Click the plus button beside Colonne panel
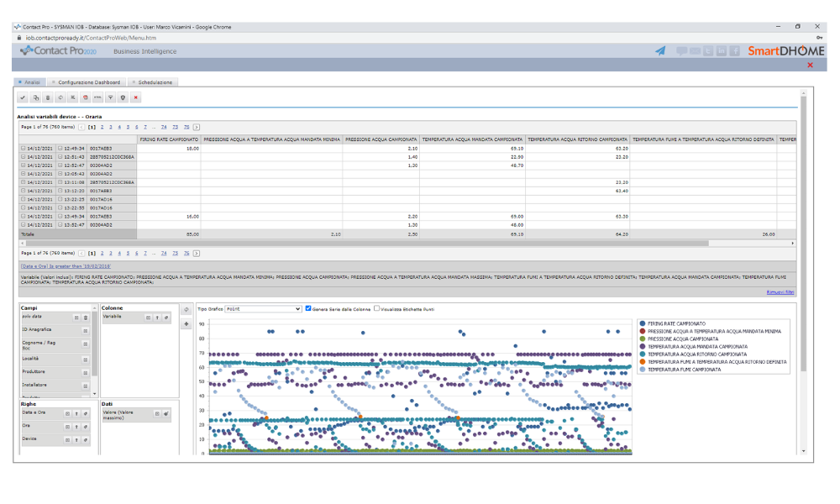840x504 pixels. click(x=186, y=323)
